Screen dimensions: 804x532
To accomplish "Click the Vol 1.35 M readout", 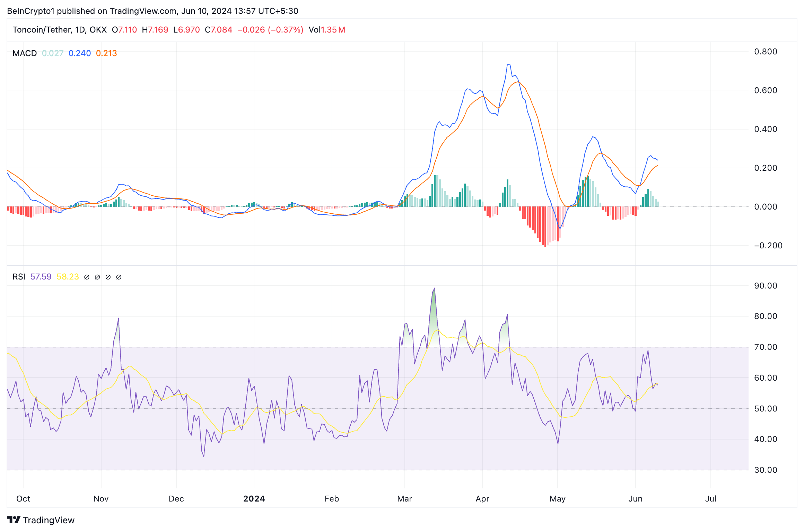I will click(327, 30).
